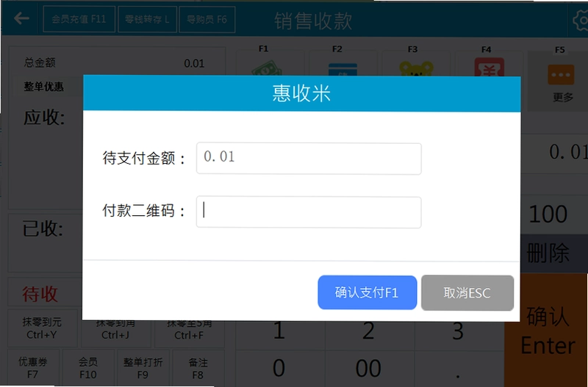Cancel the dialog with 取消ESC
Image resolution: width=588 pixels, height=387 pixels.
tap(467, 292)
